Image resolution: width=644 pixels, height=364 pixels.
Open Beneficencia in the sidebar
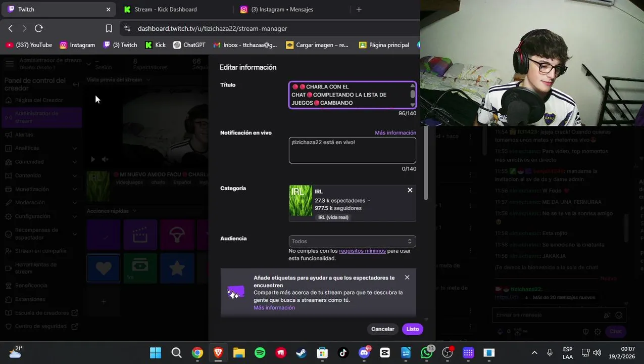31,286
